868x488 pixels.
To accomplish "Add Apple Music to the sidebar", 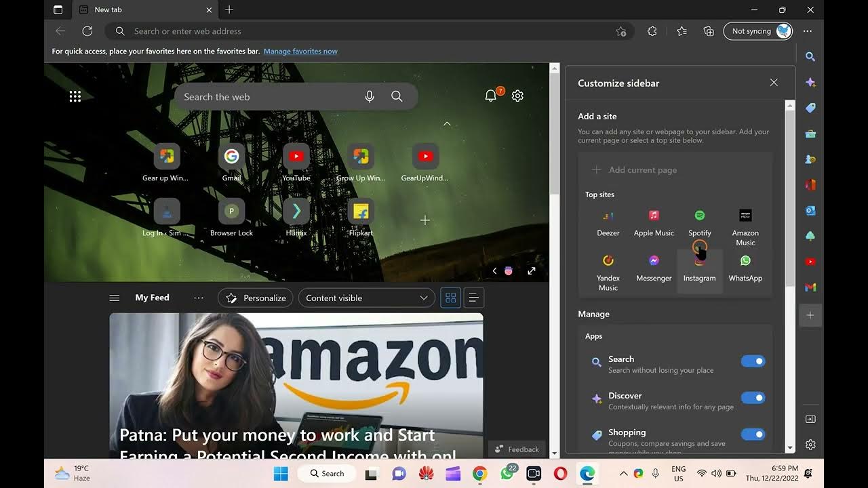I will click(654, 224).
